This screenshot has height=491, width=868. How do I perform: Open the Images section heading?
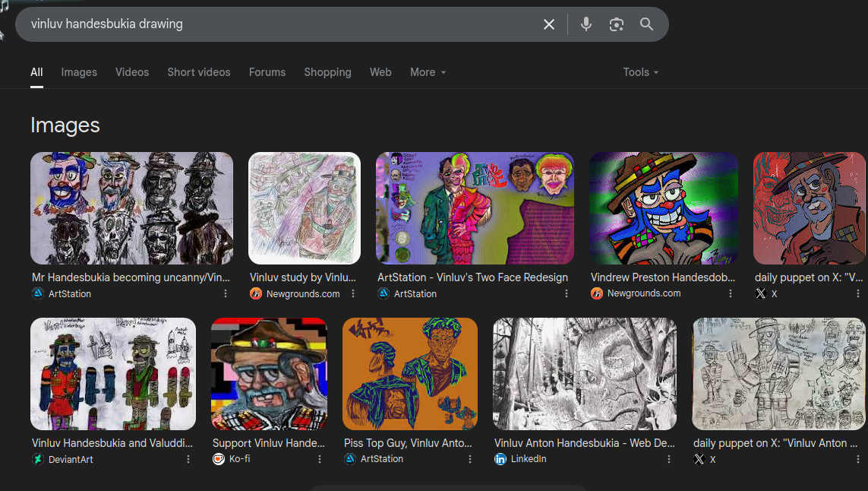[65, 125]
